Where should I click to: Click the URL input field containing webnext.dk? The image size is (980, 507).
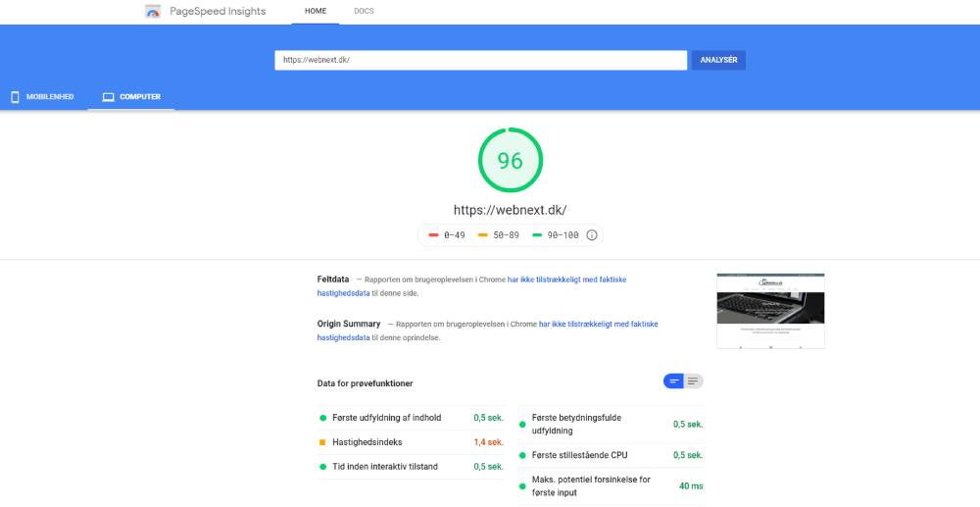480,60
